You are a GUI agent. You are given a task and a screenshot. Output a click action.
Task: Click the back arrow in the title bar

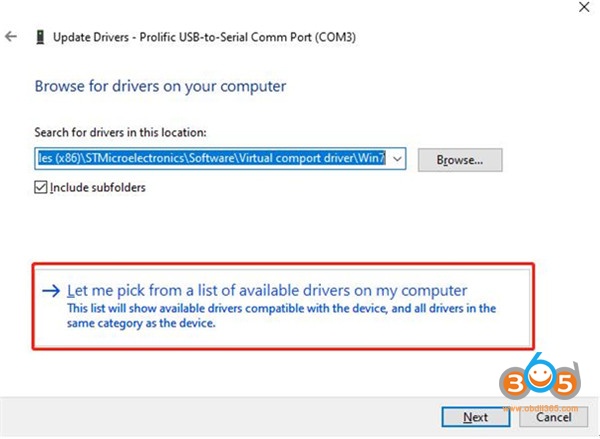(12, 37)
